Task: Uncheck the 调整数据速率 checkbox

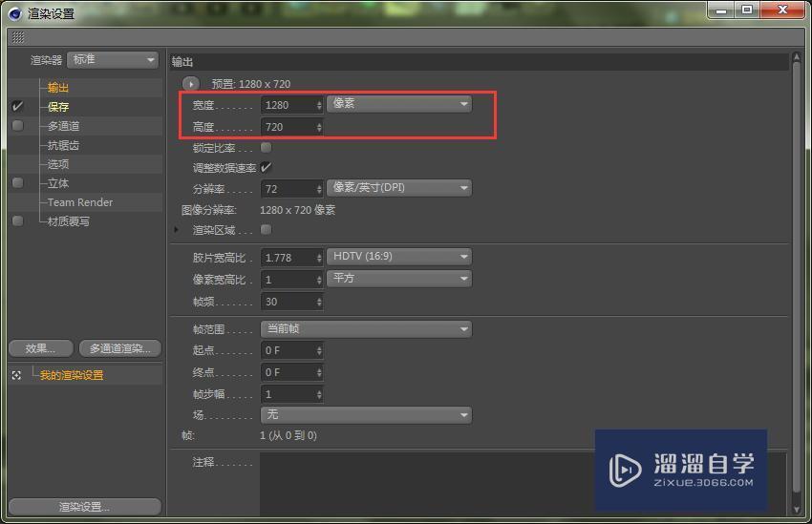Action: pos(267,167)
